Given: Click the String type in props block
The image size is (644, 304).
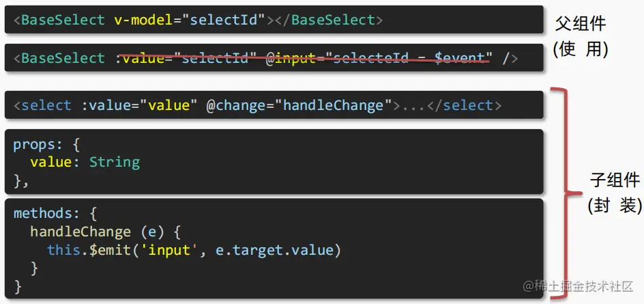Looking at the screenshot, I should click(x=115, y=162).
